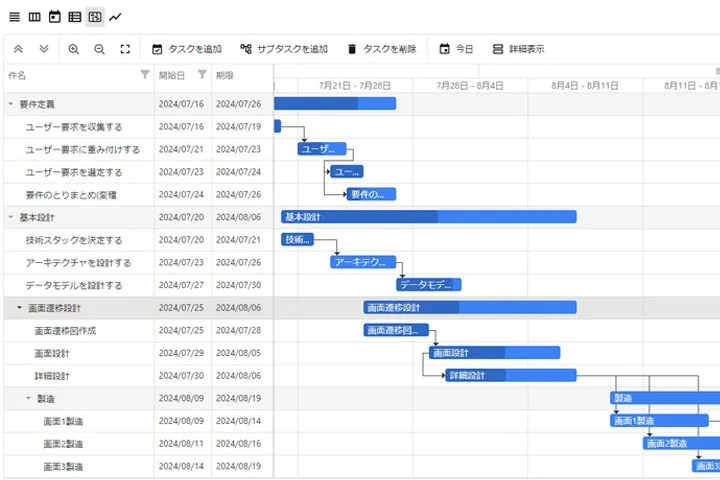720x480 pixels.
Task: Click the 画面遷移図... task bar in chart
Action: tap(396, 330)
